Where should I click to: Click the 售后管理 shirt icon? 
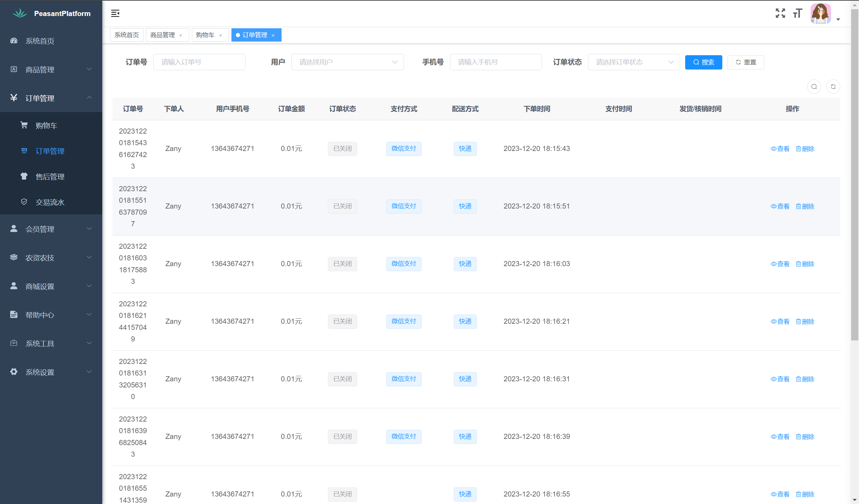24,176
